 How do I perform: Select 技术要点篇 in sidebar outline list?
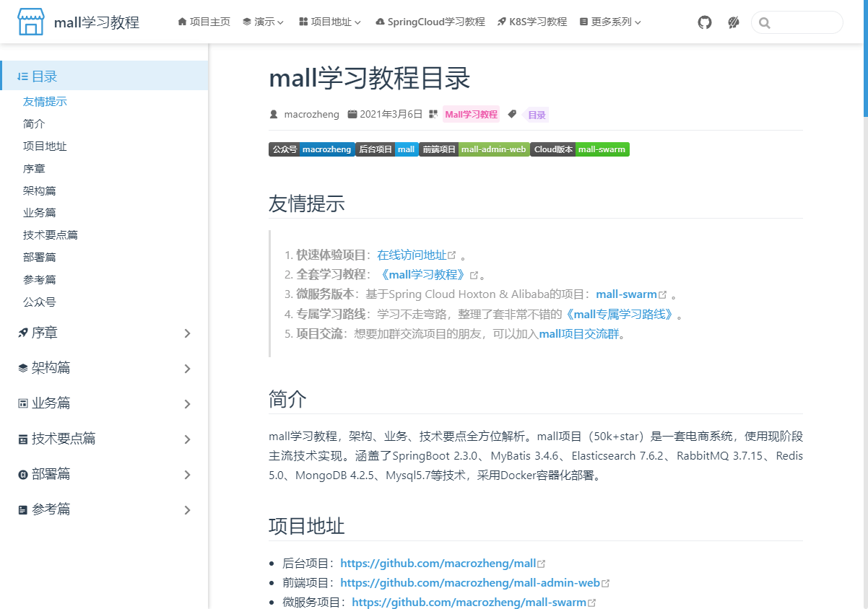51,235
